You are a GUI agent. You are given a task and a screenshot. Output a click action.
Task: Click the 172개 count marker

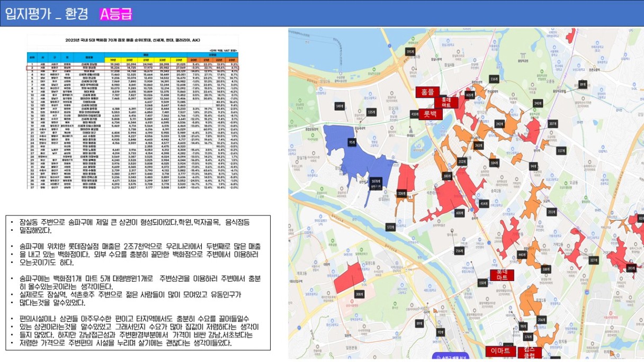[x=390, y=227]
